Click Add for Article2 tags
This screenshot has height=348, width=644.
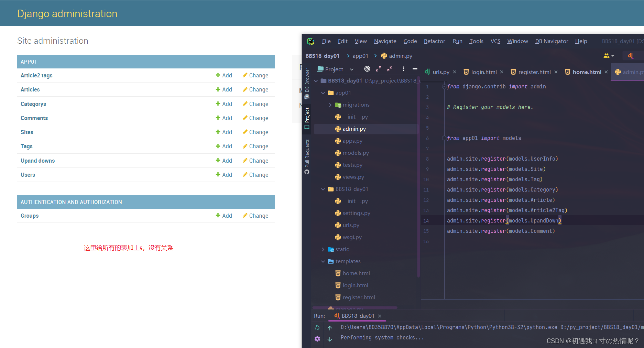(224, 75)
